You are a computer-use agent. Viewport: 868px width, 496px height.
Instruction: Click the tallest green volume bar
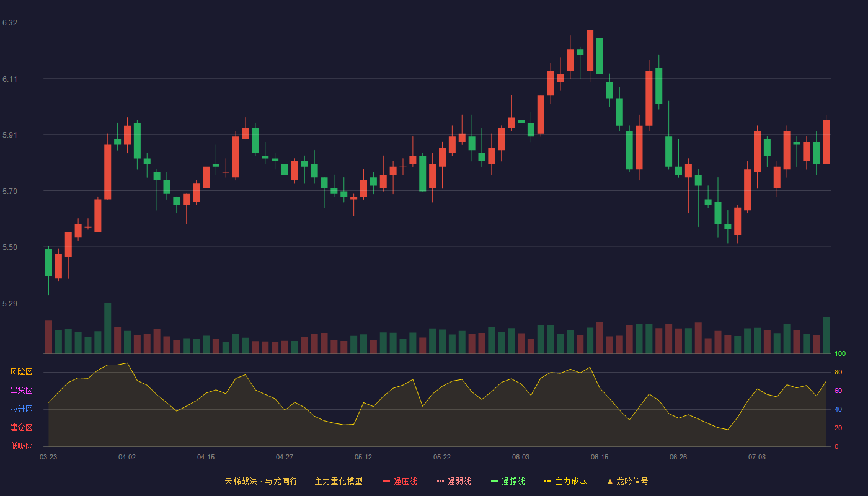pyautogui.click(x=108, y=328)
